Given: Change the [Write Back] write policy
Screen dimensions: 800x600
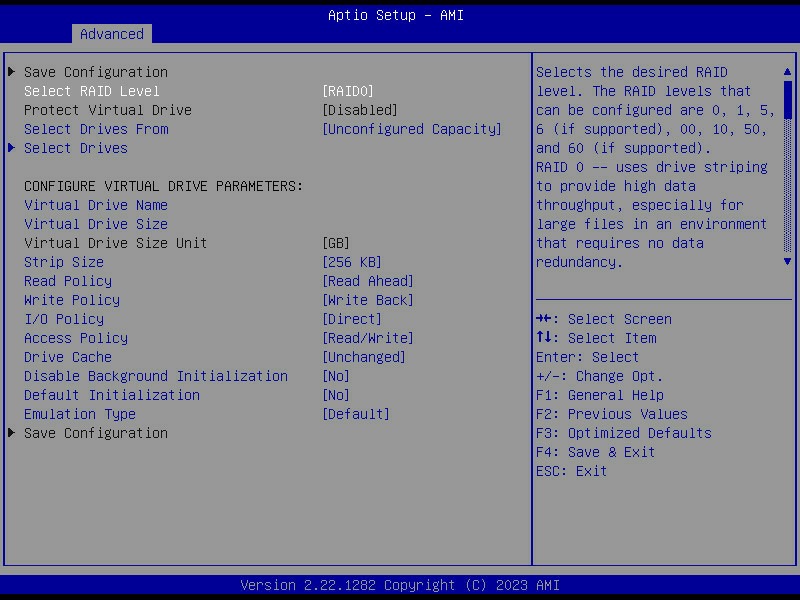Looking at the screenshot, I should click(x=368, y=300).
